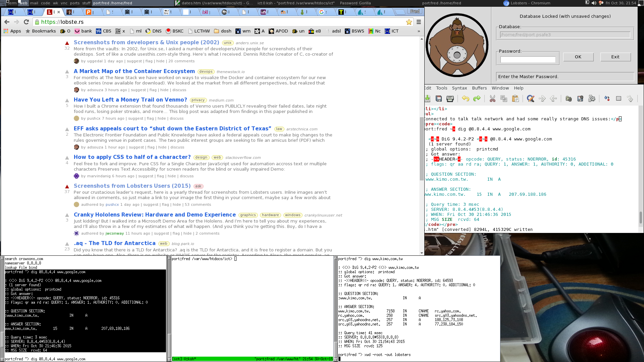Expand the bookmarks bar overflow chevron
Viewport: 644px width, 362px height.
point(419,31)
